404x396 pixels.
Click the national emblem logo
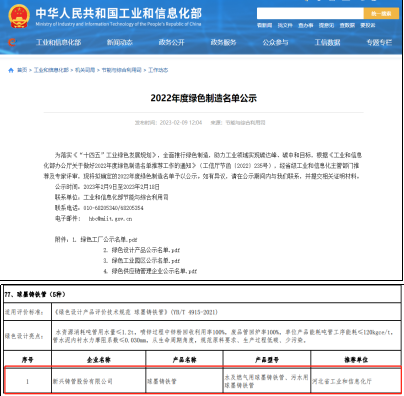[19, 16]
